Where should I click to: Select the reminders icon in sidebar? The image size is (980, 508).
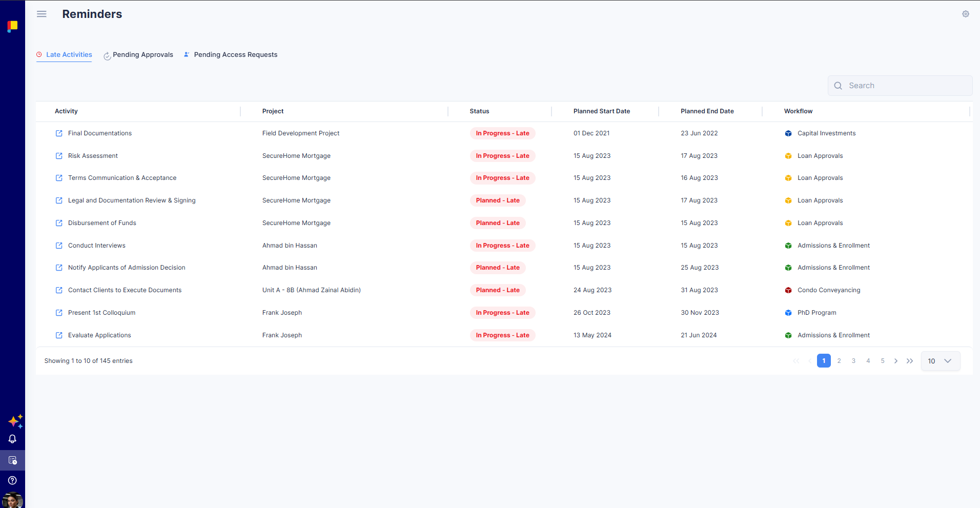[x=12, y=460]
